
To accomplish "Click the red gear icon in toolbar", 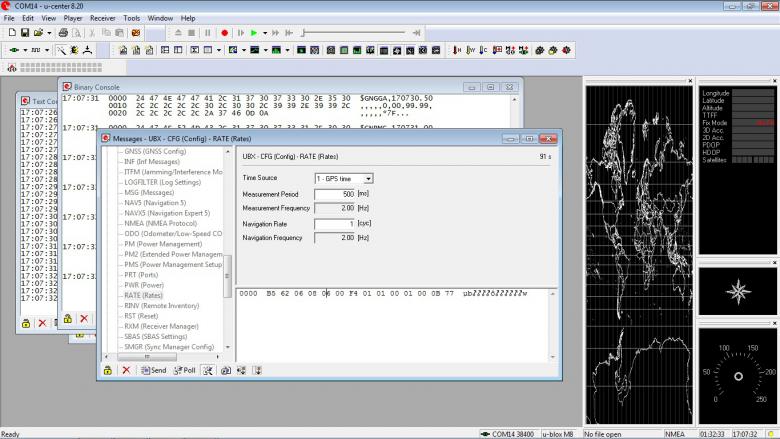I will pos(566,50).
